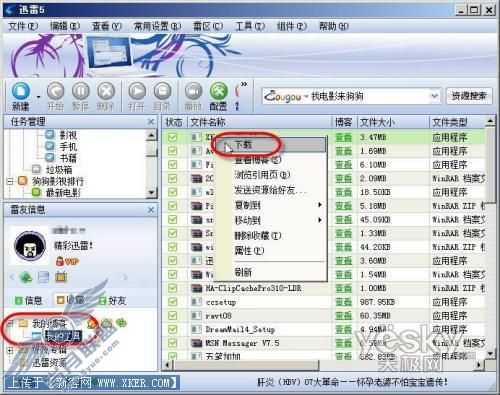Click the gray panel icon beside TV icon
The width and height of the screenshot is (500, 395).
[x=43, y=277]
